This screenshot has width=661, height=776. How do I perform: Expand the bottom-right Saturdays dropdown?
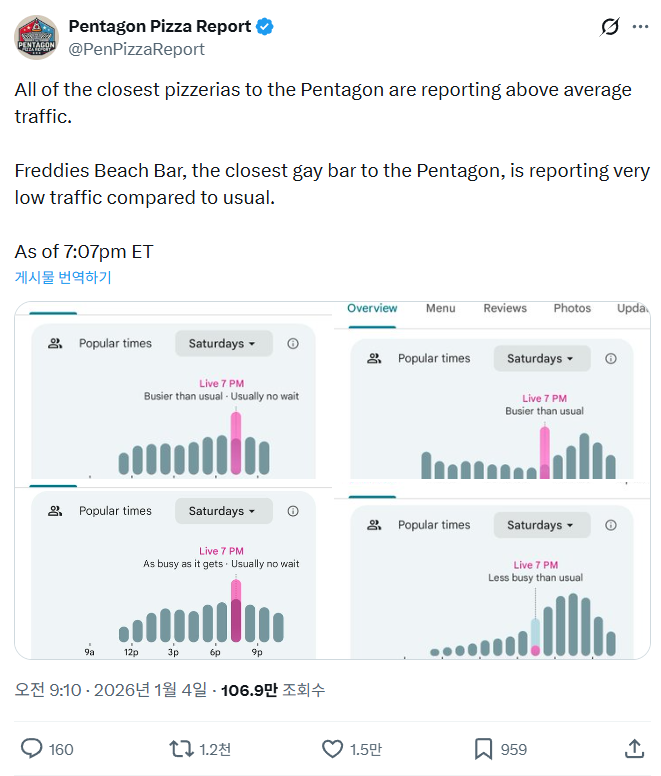[541, 525]
